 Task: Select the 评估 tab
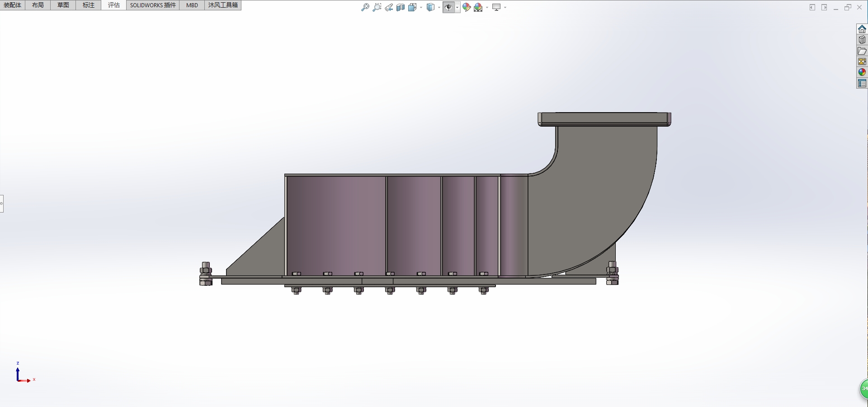click(114, 5)
